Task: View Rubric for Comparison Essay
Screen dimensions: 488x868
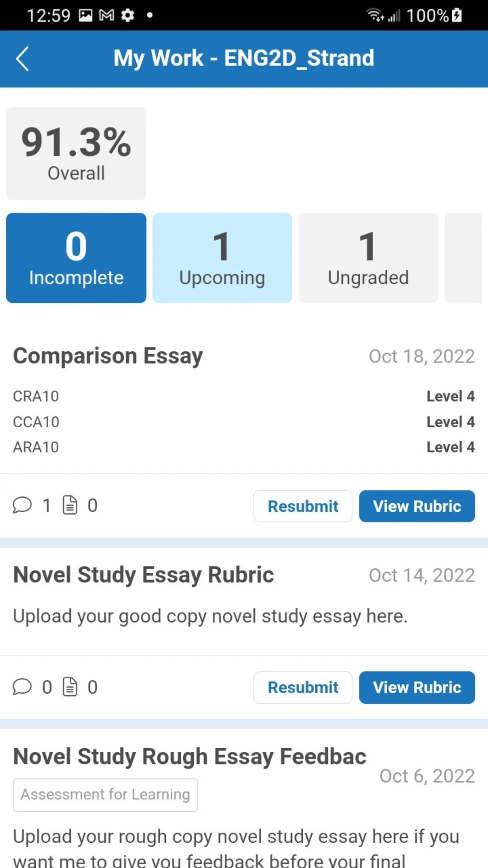Action: point(417,506)
